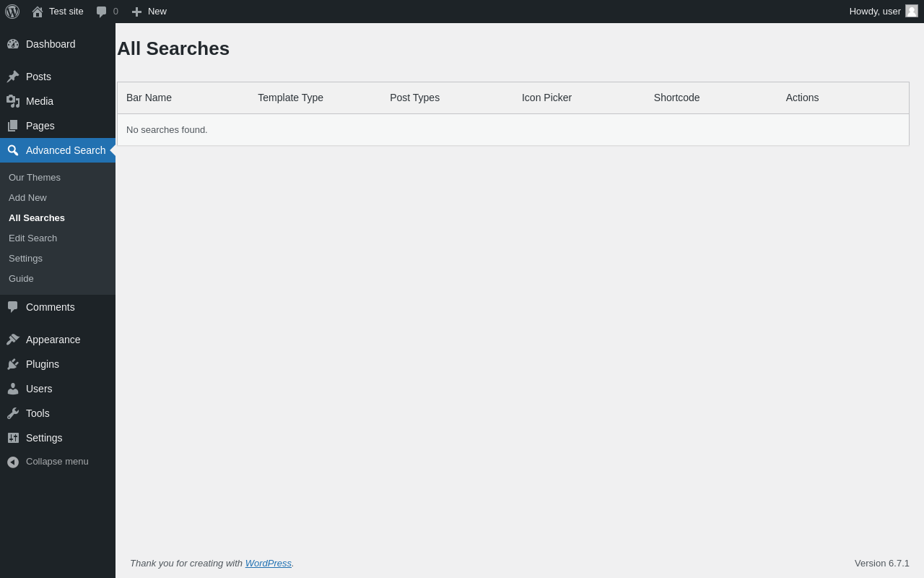Click the Advanced Search magnifier icon

tap(13, 150)
